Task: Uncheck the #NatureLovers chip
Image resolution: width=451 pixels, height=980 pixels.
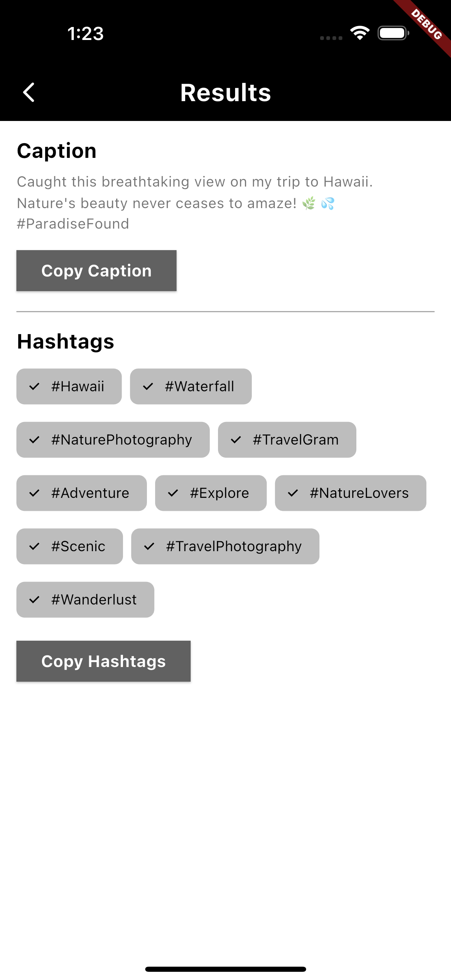Action: tap(350, 493)
